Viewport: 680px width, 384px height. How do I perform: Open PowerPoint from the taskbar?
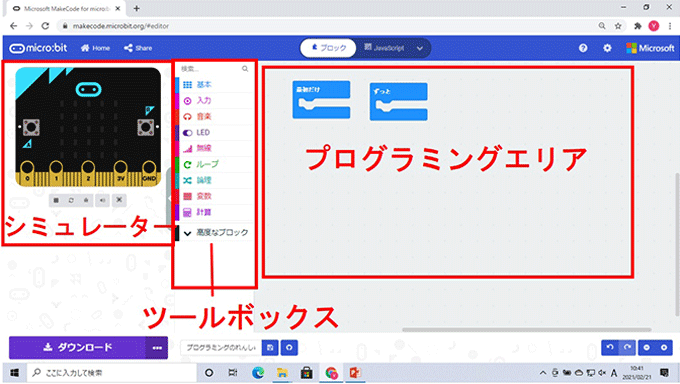[355, 373]
